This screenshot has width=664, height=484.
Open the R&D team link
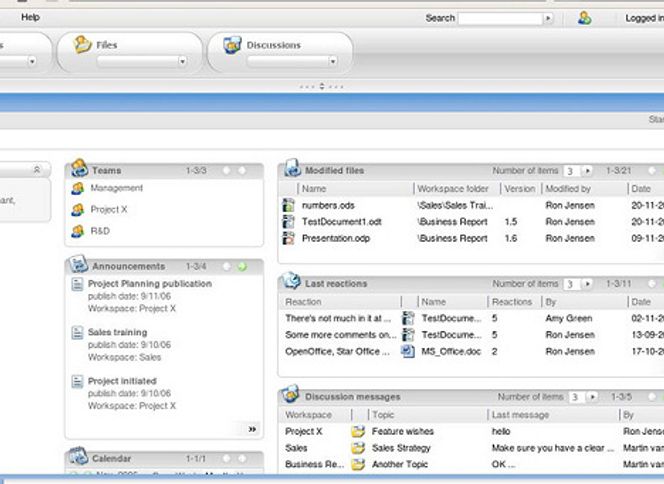click(100, 231)
